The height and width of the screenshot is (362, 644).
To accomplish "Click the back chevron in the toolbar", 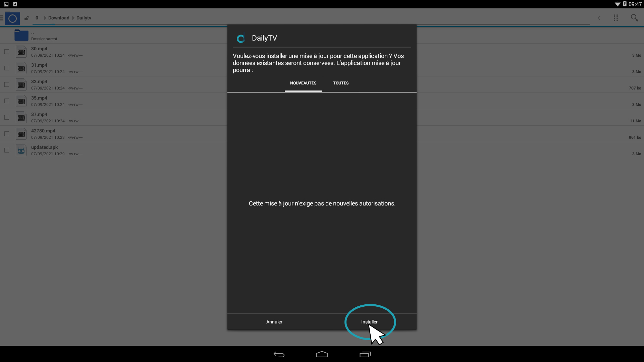I will 599,18.
